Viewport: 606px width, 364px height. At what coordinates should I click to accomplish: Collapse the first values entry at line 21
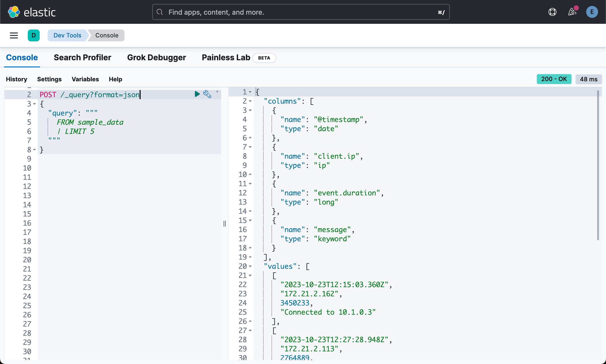point(250,275)
